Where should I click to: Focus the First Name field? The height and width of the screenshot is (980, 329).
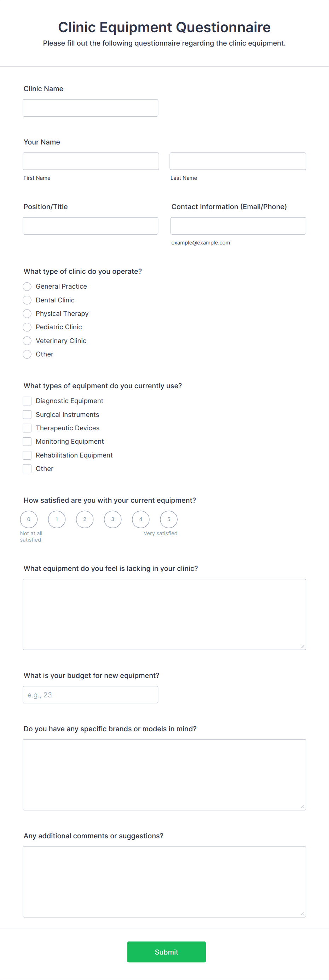coord(91,160)
